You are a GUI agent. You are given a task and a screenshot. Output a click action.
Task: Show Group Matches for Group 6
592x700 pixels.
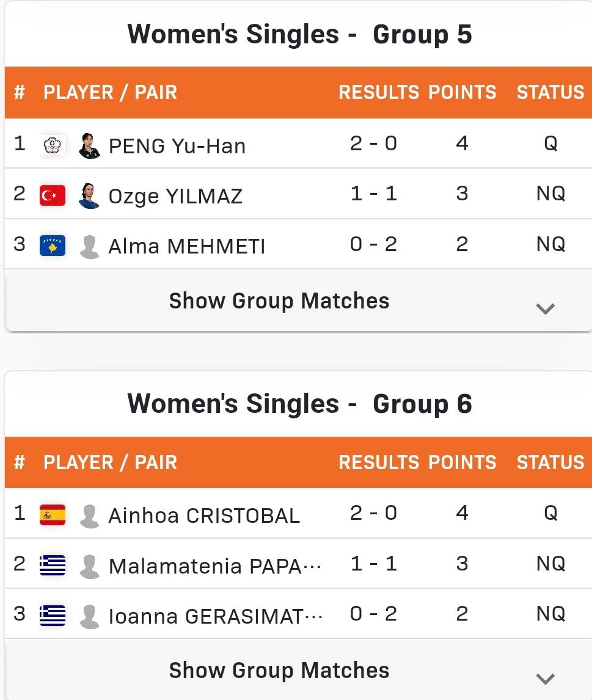coord(279,670)
